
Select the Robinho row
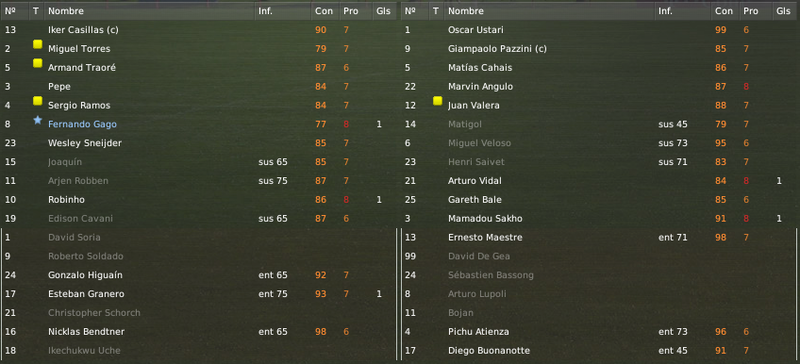(198, 200)
